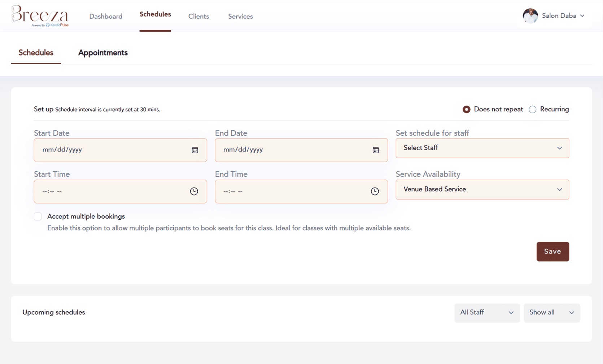Expand the All Staff filter dropdown
The width and height of the screenshot is (603, 364).
click(x=487, y=313)
